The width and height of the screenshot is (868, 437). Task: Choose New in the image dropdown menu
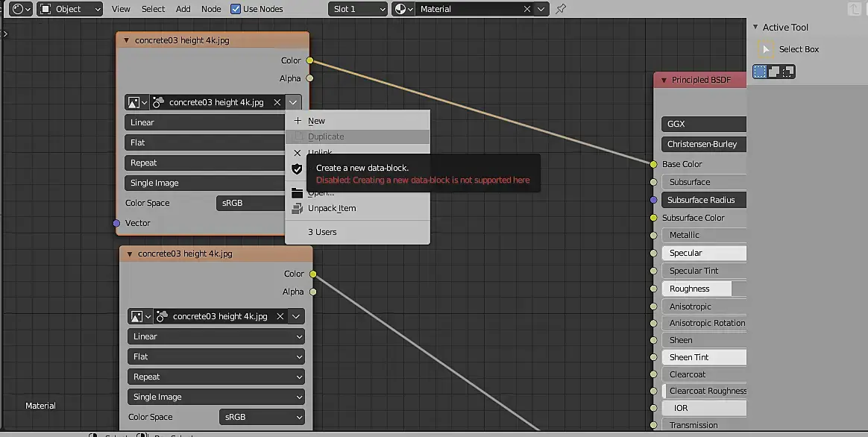point(357,121)
